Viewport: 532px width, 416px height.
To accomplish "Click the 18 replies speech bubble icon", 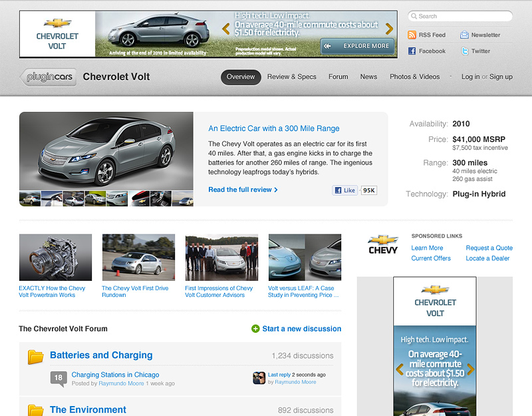I will (59, 379).
